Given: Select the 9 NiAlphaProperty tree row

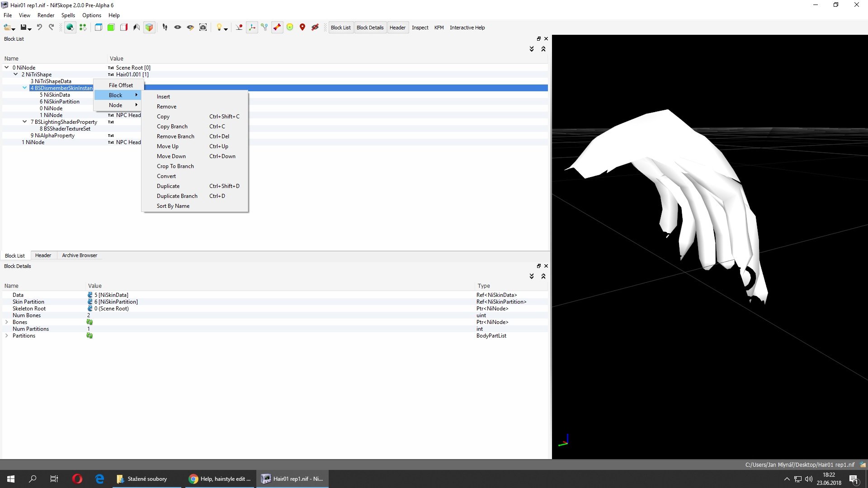Looking at the screenshot, I should (x=52, y=136).
